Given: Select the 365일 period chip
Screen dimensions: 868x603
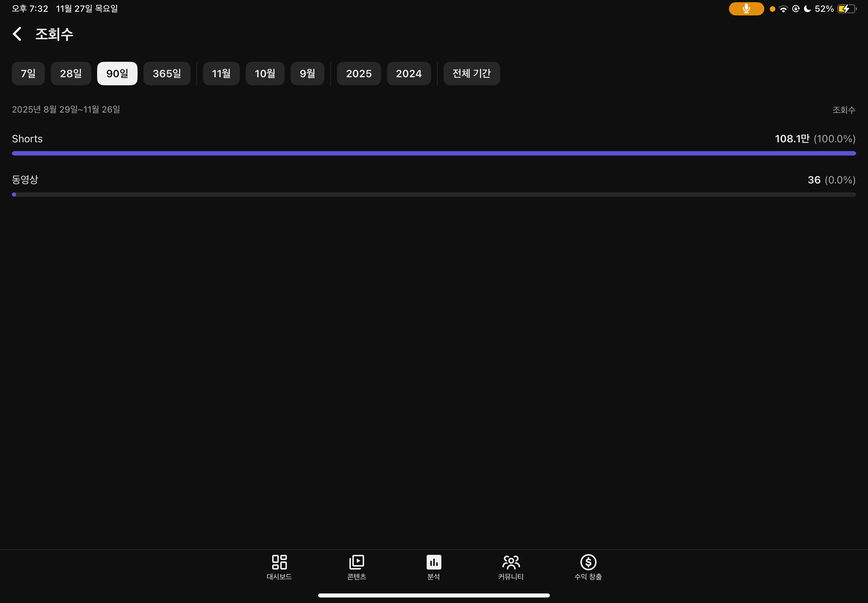Looking at the screenshot, I should pyautogui.click(x=167, y=73).
